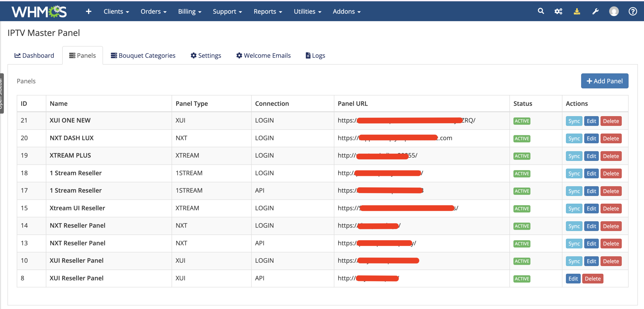
Task: Click the plus quick-add icon
Action: (x=89, y=12)
